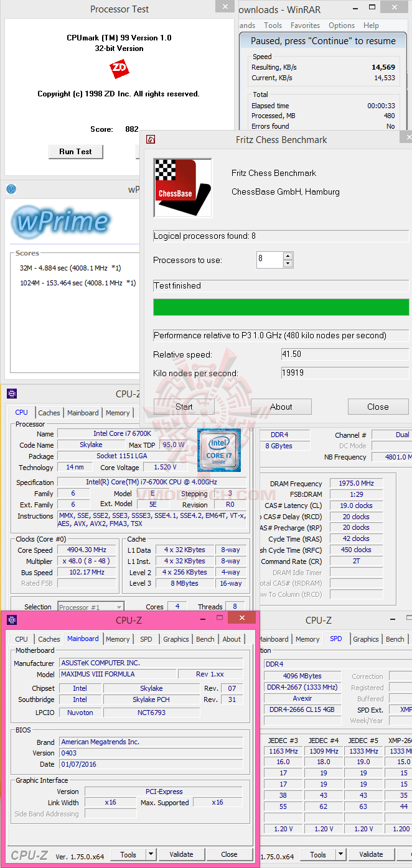Click Close button in Mainboard CPU-Z window
Screen dimensions: 412x868
230,854
